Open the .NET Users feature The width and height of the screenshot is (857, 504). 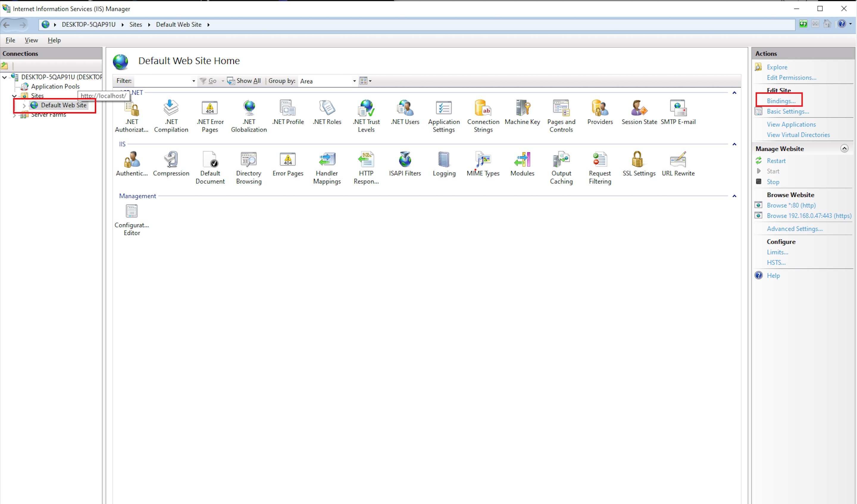[405, 112]
